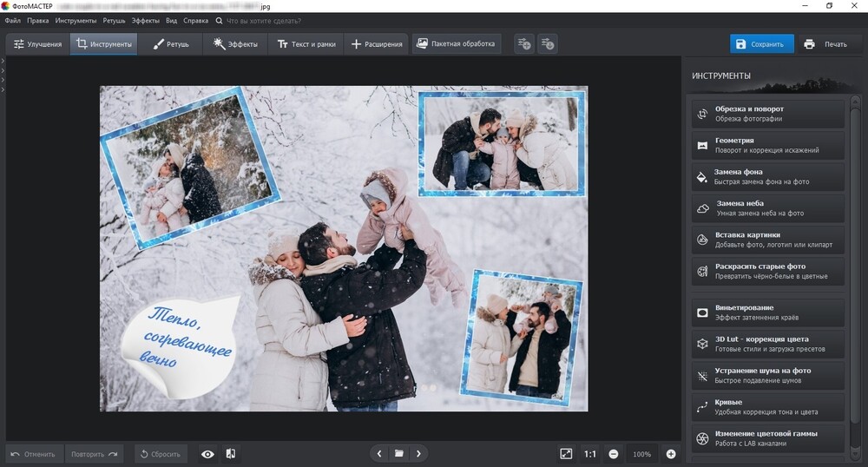The height and width of the screenshot is (467, 868).
Task: Go to next photo with right chevron
Action: (x=419, y=453)
